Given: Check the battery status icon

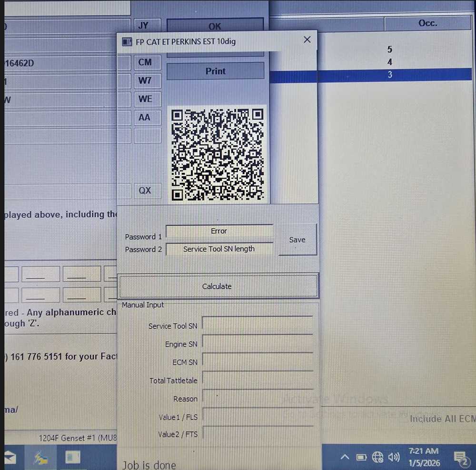Looking at the screenshot, I should [x=361, y=458].
